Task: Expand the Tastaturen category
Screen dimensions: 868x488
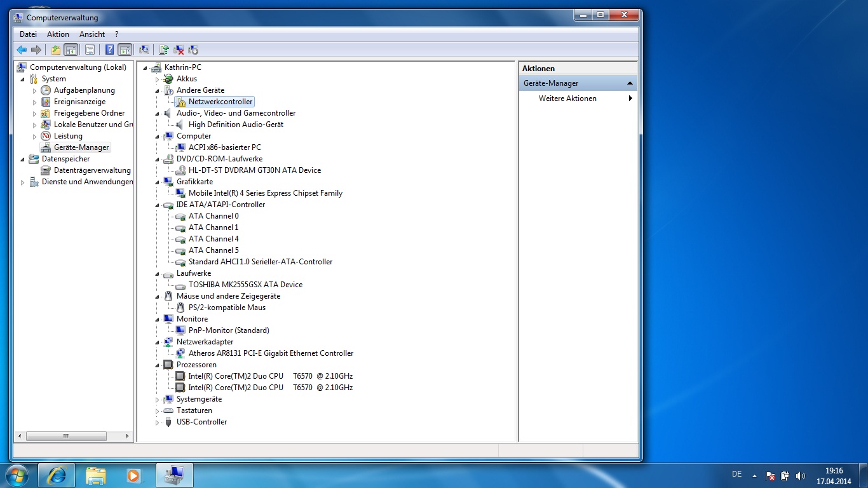Action: click(x=158, y=411)
